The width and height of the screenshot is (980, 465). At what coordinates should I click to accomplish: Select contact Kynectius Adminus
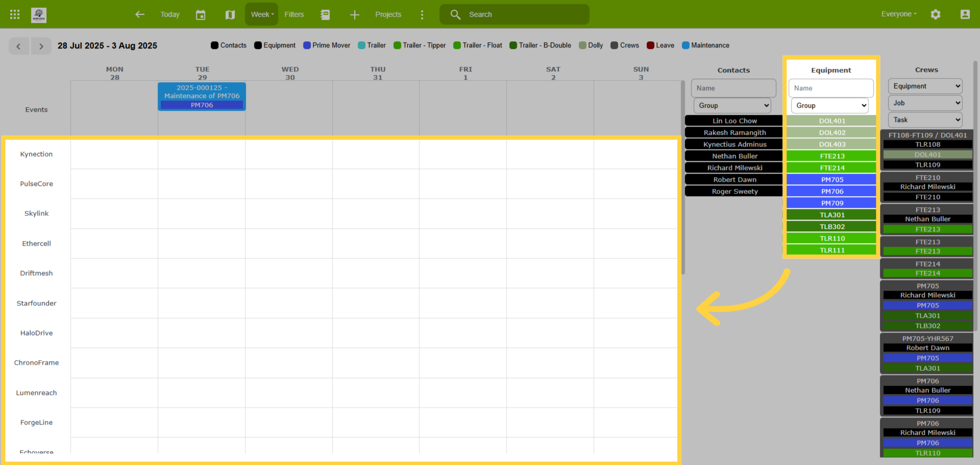click(734, 144)
